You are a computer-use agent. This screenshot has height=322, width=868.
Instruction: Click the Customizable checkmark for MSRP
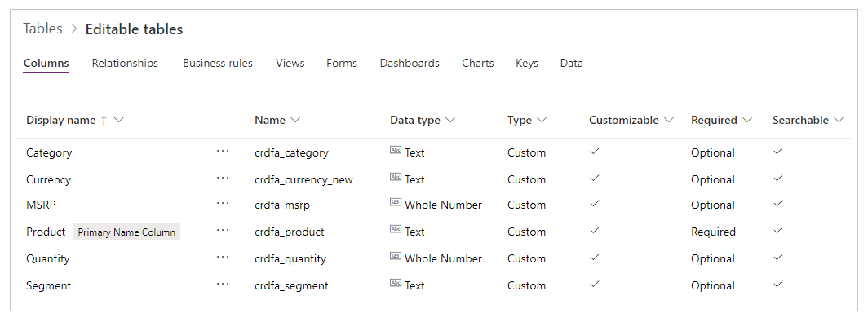pos(595,204)
